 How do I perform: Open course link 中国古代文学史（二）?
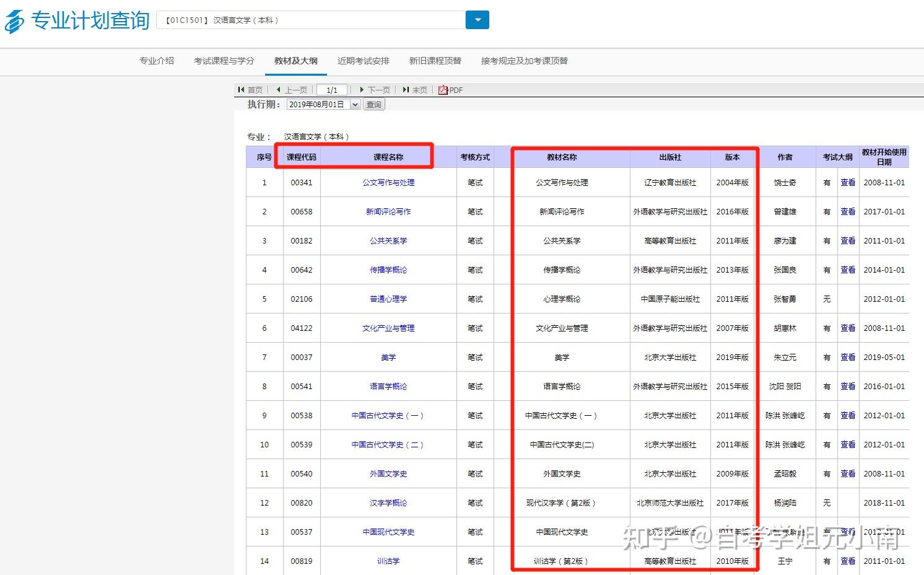388,445
